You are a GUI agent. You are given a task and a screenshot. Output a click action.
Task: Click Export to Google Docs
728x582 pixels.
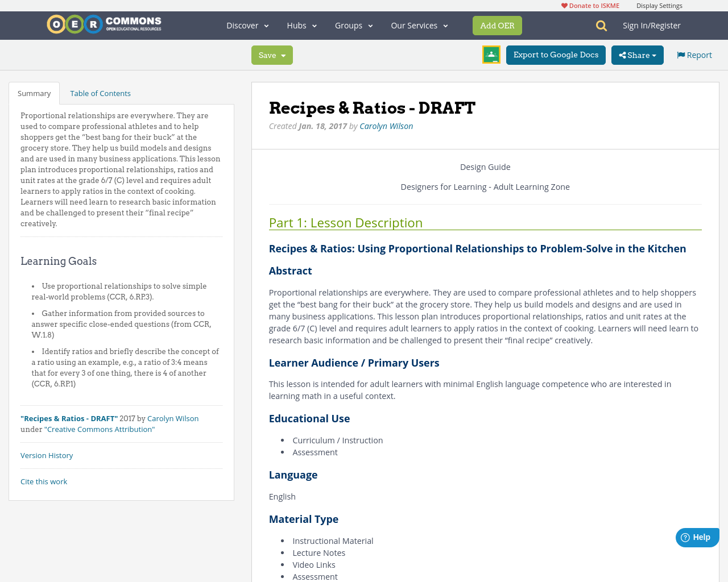[556, 54]
